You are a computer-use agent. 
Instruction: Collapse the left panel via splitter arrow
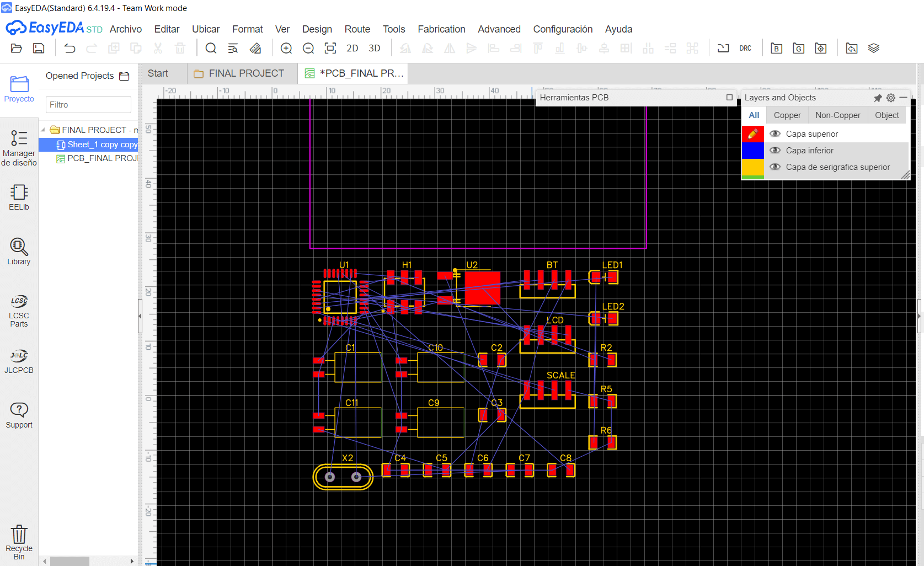pyautogui.click(x=140, y=316)
